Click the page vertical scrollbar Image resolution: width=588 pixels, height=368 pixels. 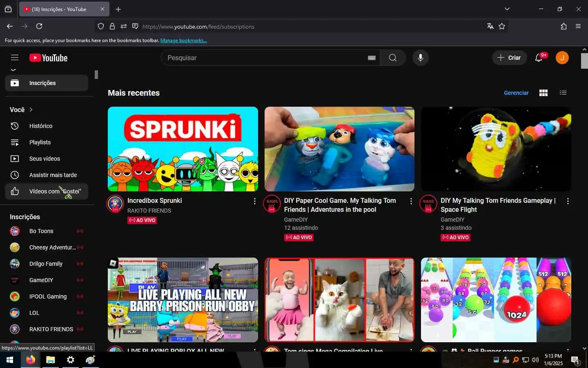coord(584,61)
